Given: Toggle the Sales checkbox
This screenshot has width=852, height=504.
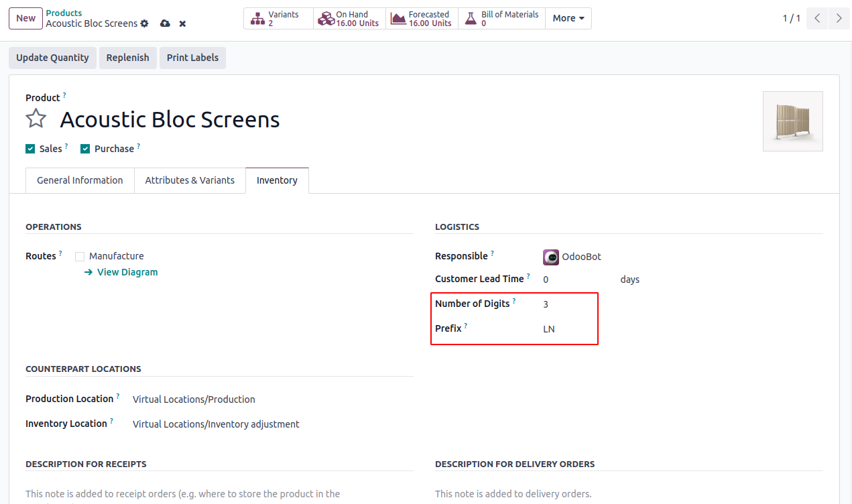Looking at the screenshot, I should [30, 149].
